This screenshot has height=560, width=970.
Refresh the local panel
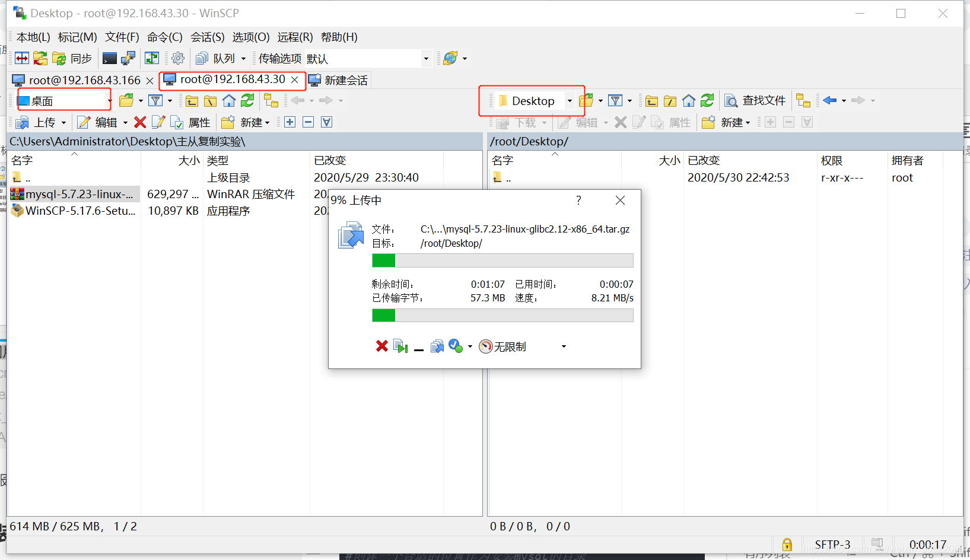pos(247,100)
